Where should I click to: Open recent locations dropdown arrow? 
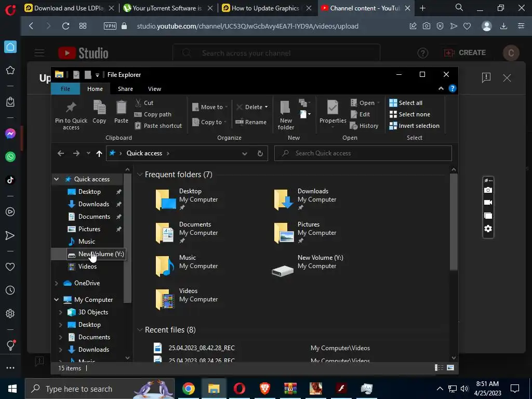(88, 153)
